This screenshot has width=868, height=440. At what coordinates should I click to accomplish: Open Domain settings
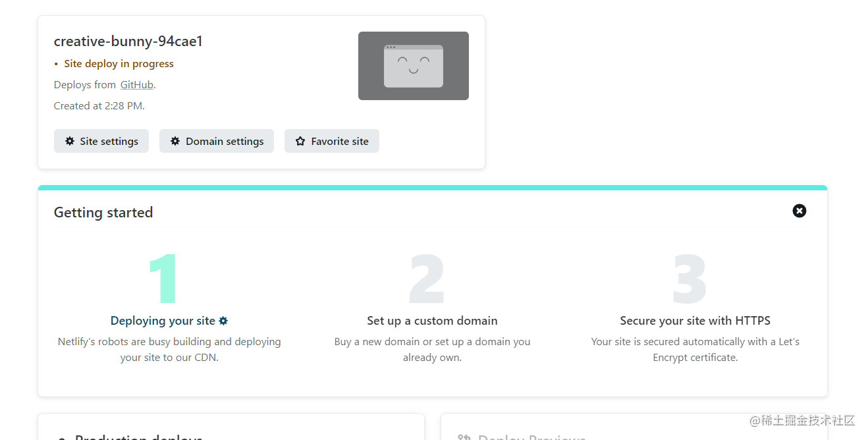click(216, 141)
